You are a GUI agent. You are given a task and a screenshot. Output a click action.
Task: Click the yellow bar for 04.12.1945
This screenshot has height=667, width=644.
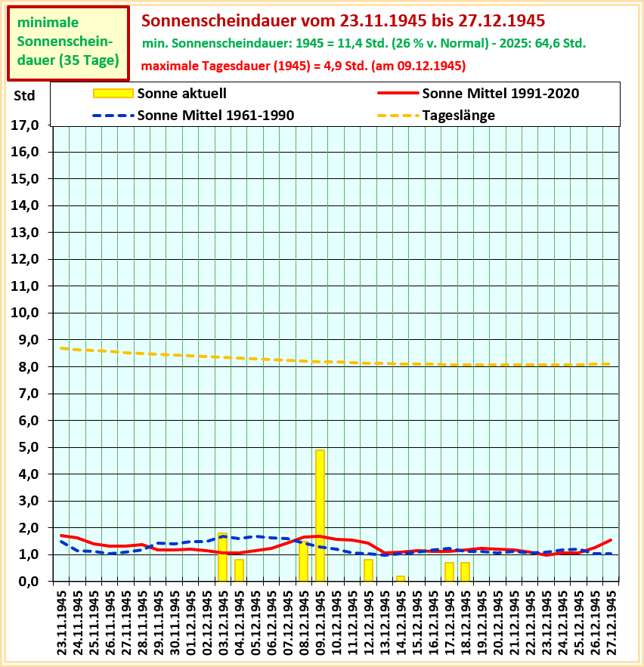tap(239, 570)
